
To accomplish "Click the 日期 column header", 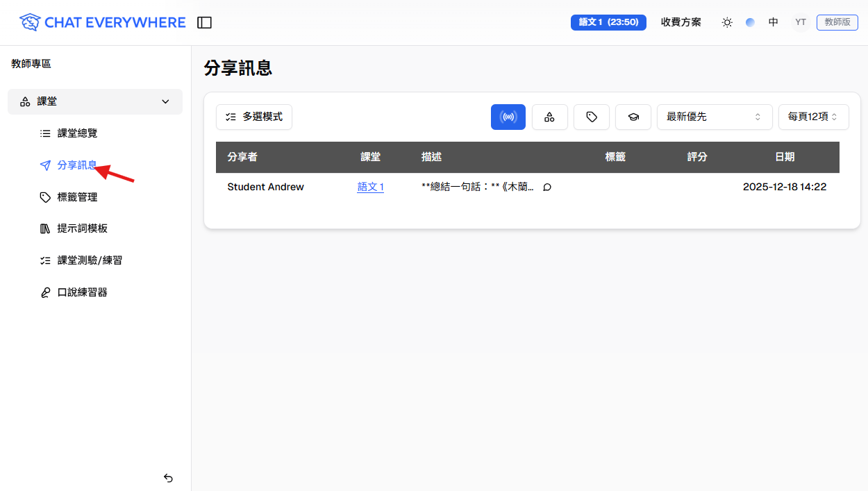I will coord(785,157).
